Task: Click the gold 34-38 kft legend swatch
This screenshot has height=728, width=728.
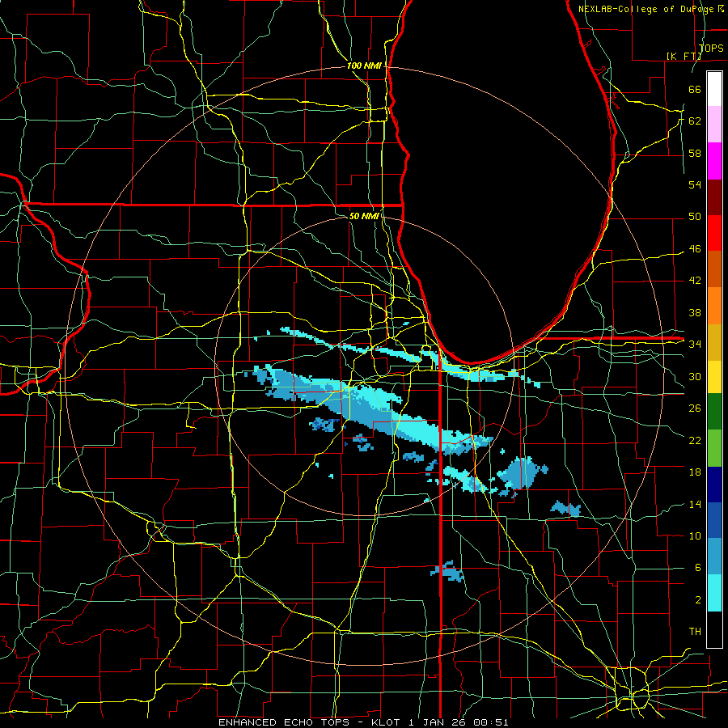Action: pyautogui.click(x=714, y=341)
